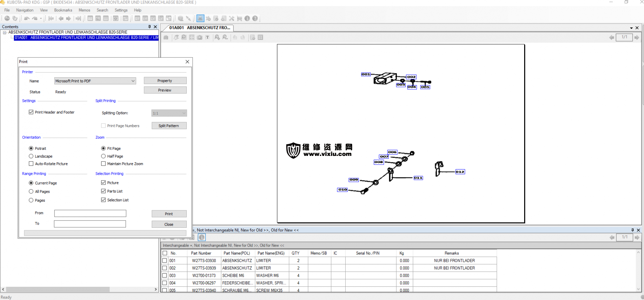The height and width of the screenshot is (300, 644).
Task: Click the shopping cart toolbar icon
Action: [x=239, y=18]
